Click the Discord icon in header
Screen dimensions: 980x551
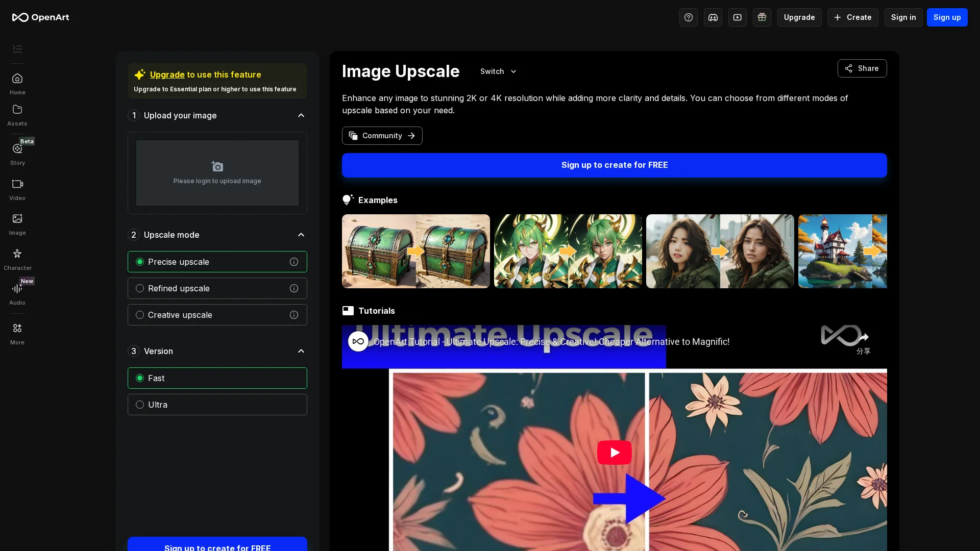coord(713,17)
